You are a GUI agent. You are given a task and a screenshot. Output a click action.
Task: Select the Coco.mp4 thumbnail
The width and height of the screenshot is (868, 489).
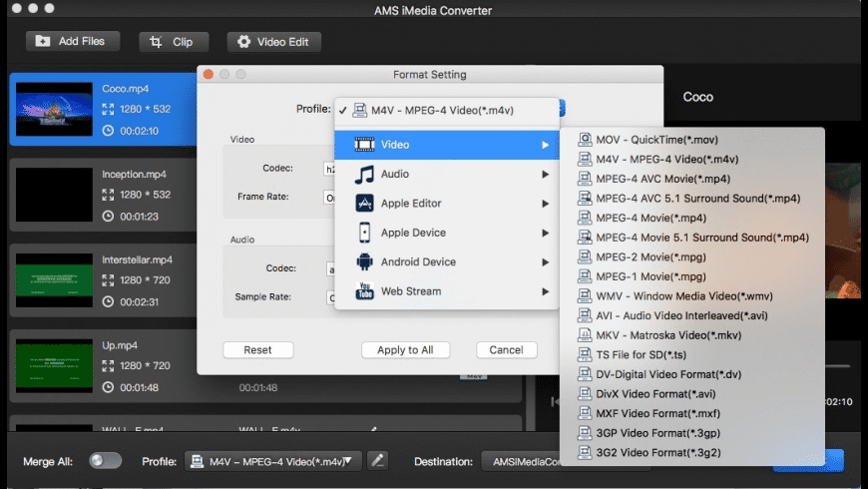pyautogui.click(x=54, y=109)
